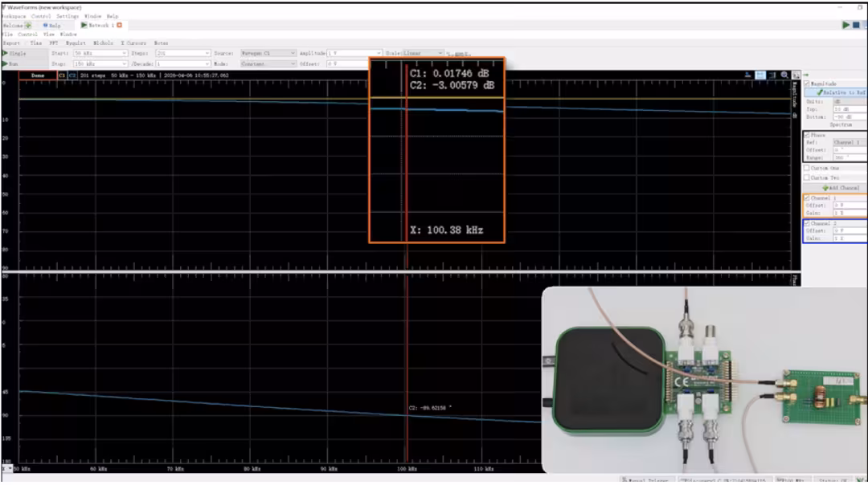Toggle the Channel 1 checkbox
The image size is (868, 485).
pos(807,198)
